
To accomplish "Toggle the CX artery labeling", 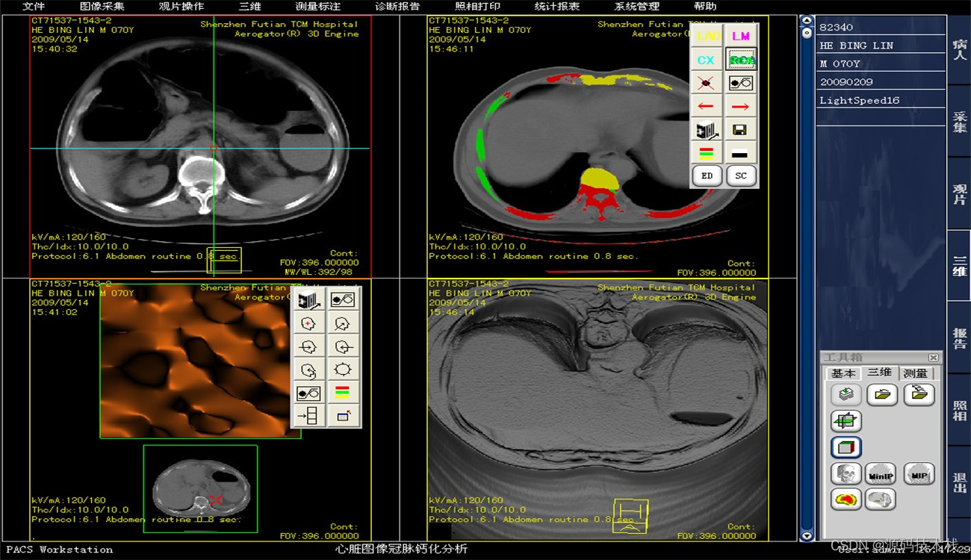I will pyautogui.click(x=707, y=59).
